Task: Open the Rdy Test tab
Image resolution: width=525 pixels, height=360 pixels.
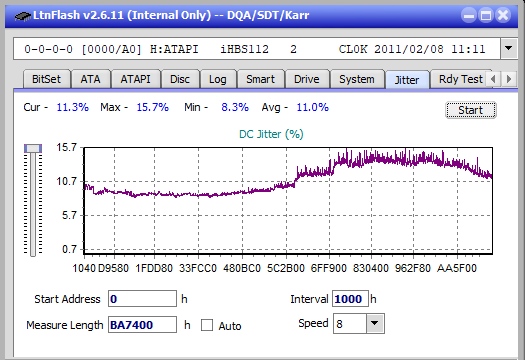Action: (x=460, y=79)
